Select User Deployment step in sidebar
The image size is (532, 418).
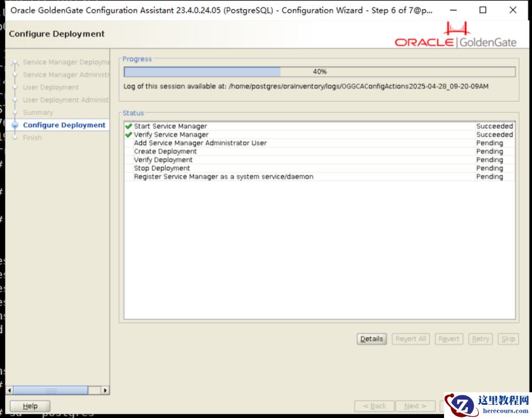(x=51, y=87)
